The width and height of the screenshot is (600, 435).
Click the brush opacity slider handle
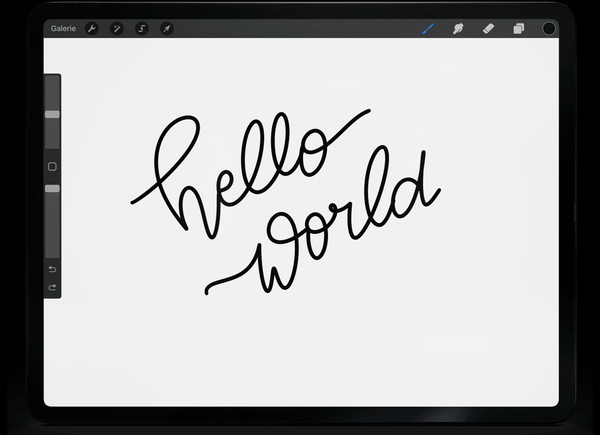click(52, 189)
